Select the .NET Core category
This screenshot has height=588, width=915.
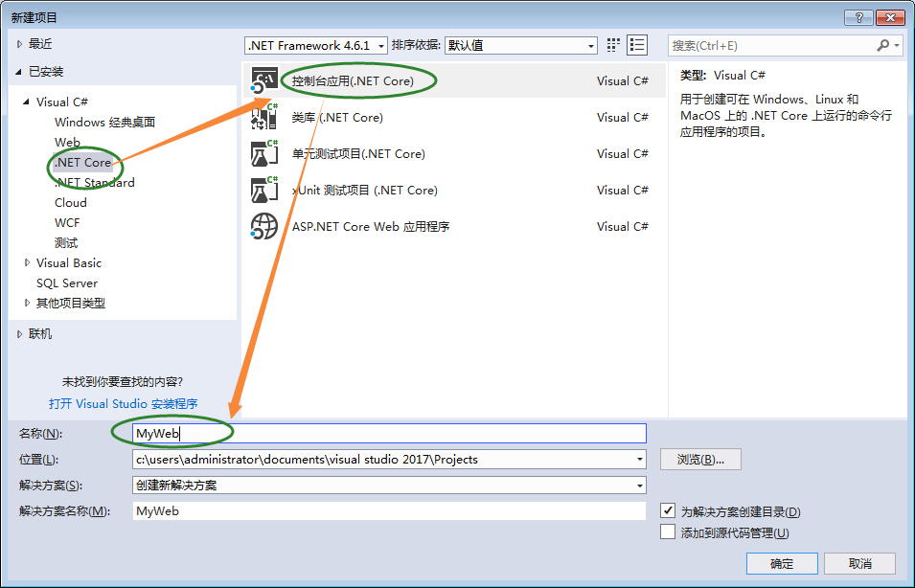pos(82,162)
